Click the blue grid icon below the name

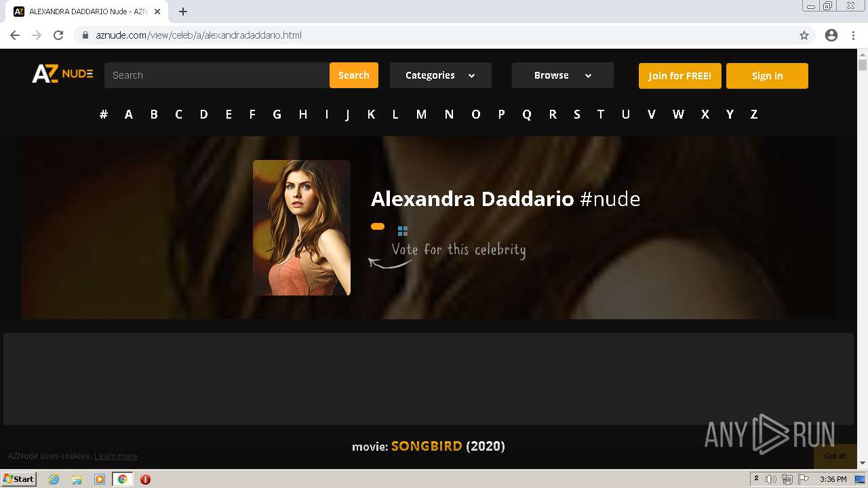click(x=403, y=231)
